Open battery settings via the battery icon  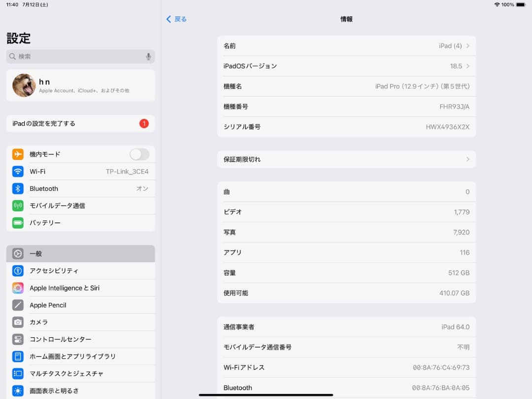(18, 222)
